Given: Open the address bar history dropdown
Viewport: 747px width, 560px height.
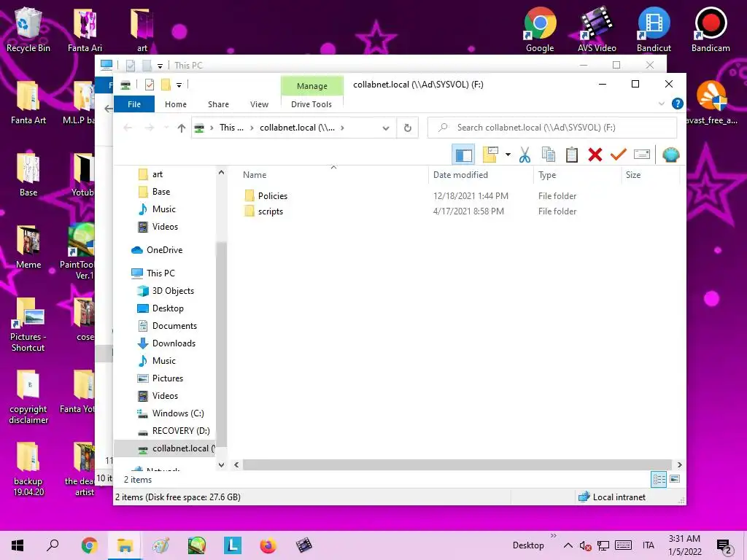Looking at the screenshot, I should 386,128.
